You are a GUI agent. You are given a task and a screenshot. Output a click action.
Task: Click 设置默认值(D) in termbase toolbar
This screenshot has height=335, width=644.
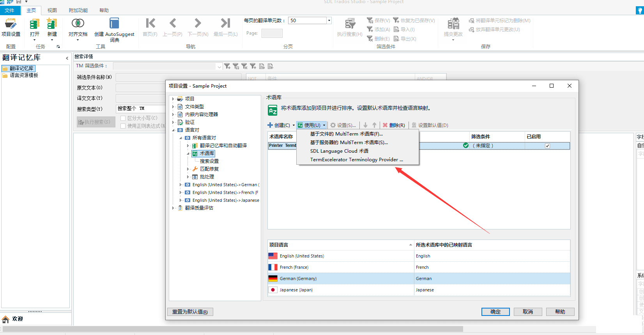coord(430,125)
